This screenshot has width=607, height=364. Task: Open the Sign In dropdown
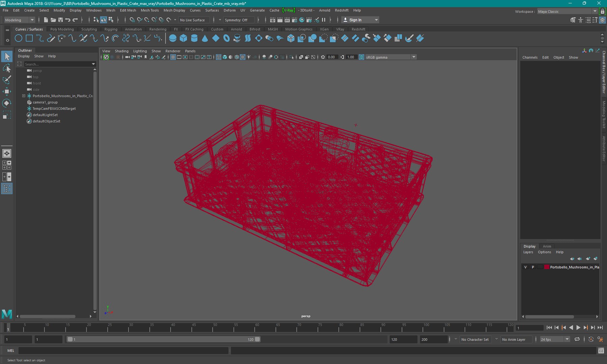click(x=360, y=20)
